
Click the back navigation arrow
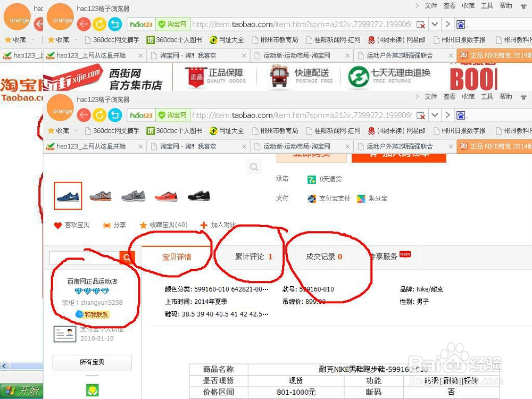tap(84, 114)
